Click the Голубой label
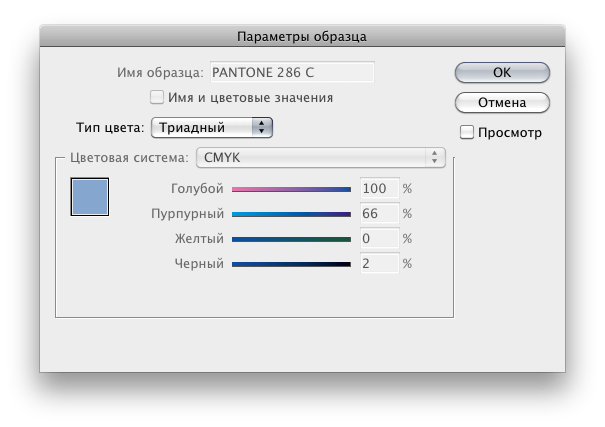Viewport: 605px width, 427px height. 197,189
